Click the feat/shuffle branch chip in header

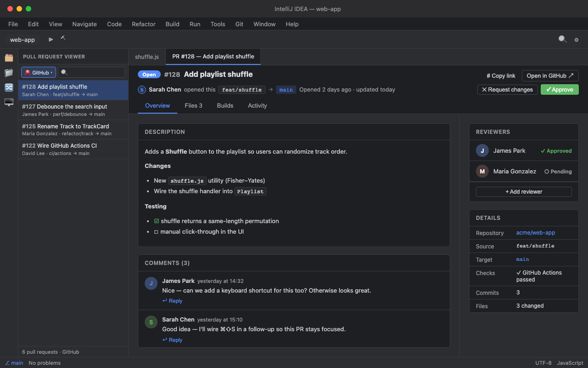tap(242, 90)
